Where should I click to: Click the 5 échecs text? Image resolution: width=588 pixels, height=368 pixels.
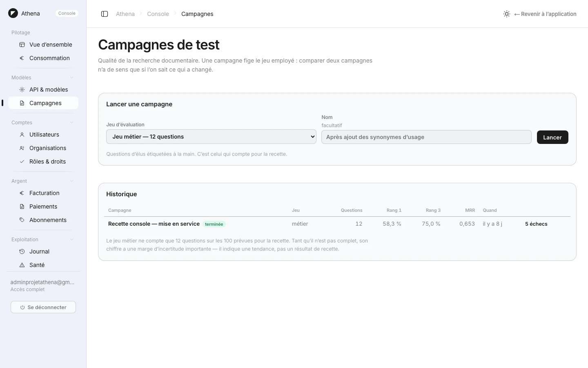[x=536, y=224]
